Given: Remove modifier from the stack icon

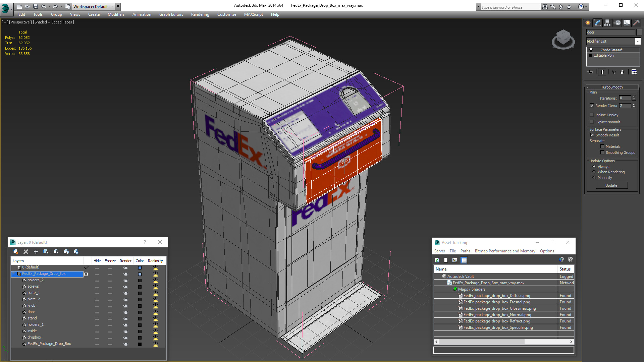Looking at the screenshot, I should [622, 72].
